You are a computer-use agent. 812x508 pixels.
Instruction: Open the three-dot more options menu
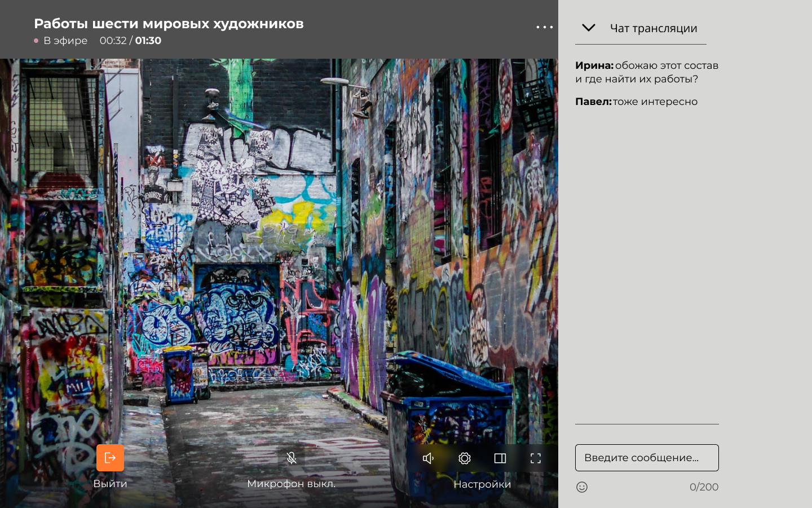pos(545,27)
